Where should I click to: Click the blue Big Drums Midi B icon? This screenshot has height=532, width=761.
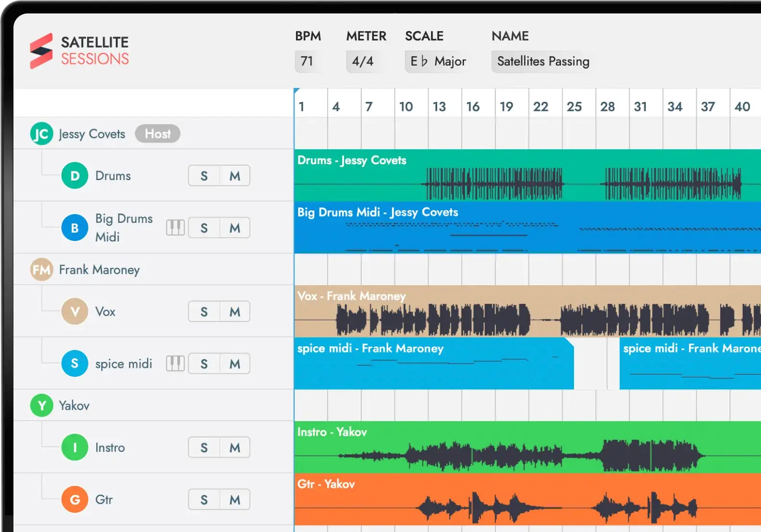[74, 228]
